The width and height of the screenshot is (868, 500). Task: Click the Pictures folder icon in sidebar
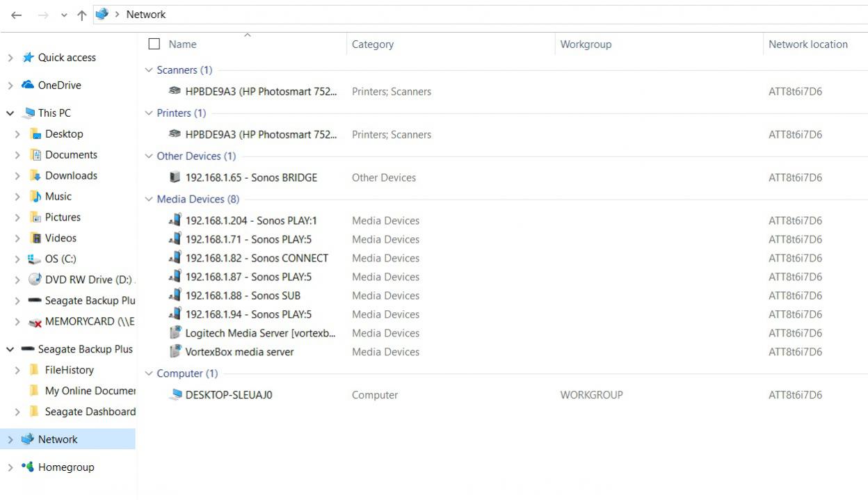(35, 217)
